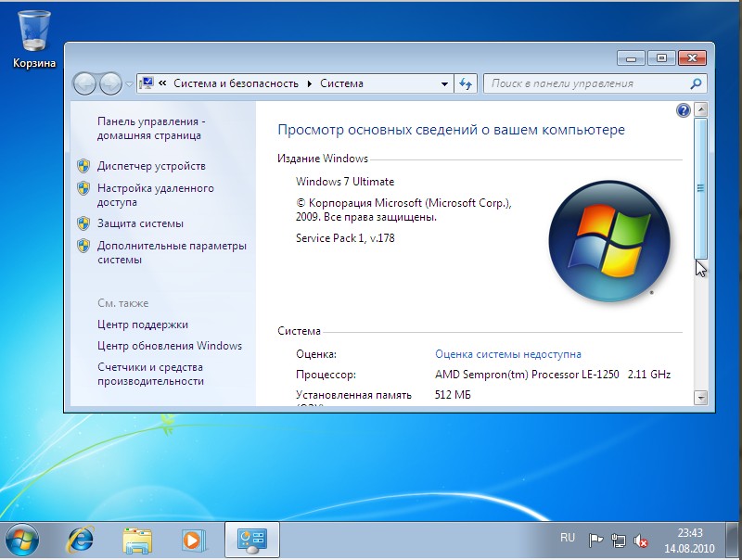Minimize the System window

pyautogui.click(x=631, y=58)
